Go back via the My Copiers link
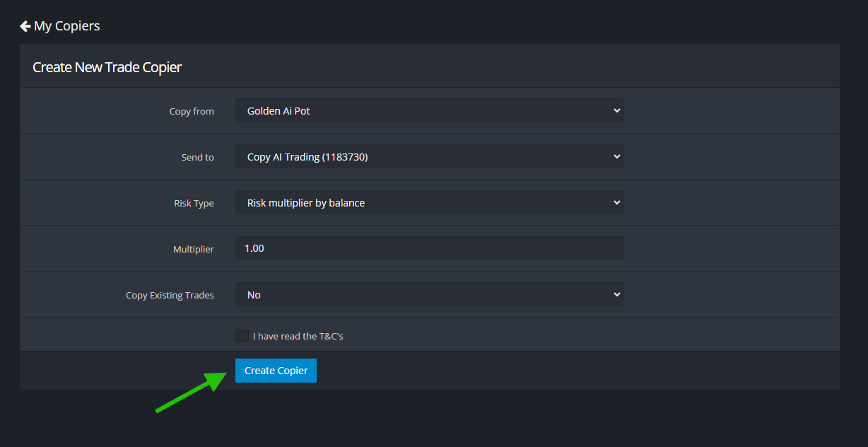868x447 pixels. point(66,26)
